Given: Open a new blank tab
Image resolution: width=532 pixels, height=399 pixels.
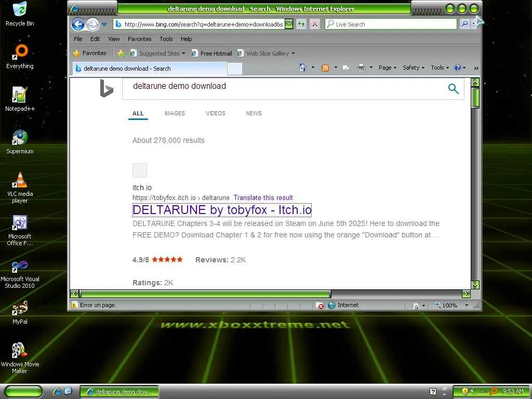Looking at the screenshot, I should pyautogui.click(x=234, y=69).
